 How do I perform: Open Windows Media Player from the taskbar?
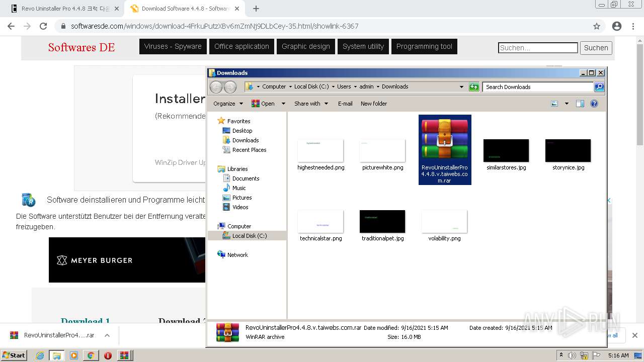point(74,355)
